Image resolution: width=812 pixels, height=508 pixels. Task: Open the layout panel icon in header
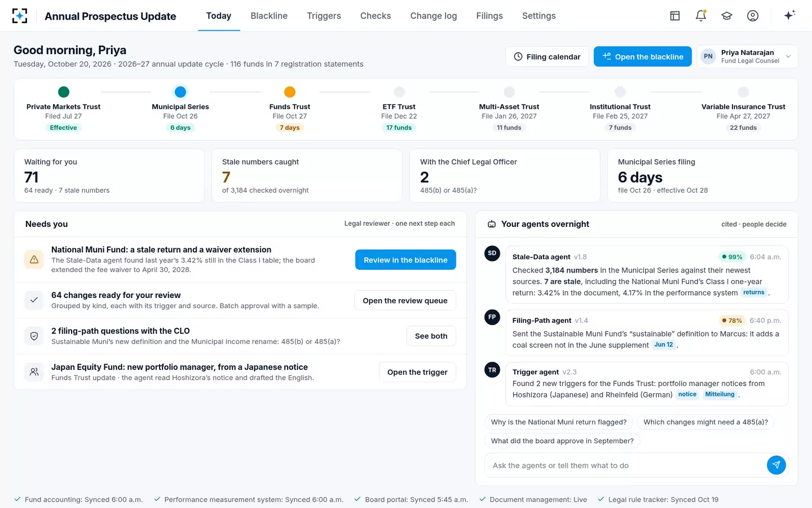point(675,16)
